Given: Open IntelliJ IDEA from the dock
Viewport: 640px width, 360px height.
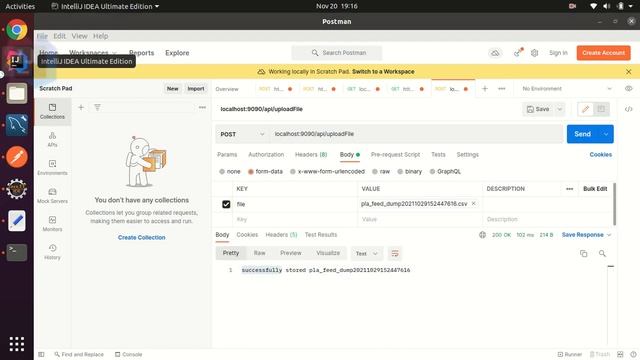Looking at the screenshot, I should tap(17, 62).
